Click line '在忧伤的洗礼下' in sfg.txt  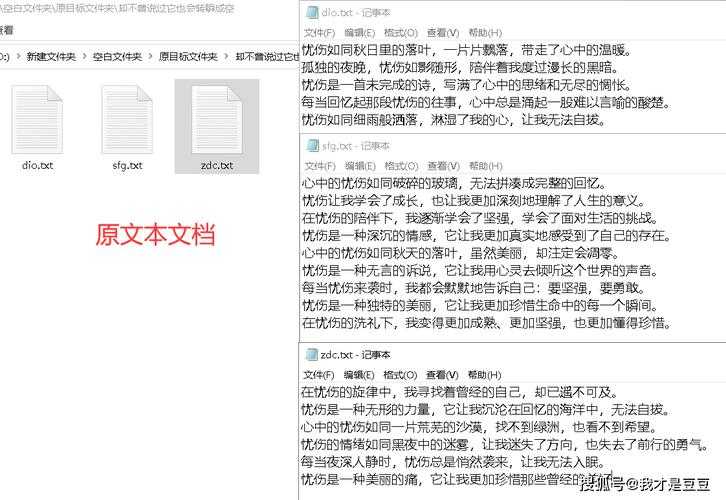click(x=486, y=323)
